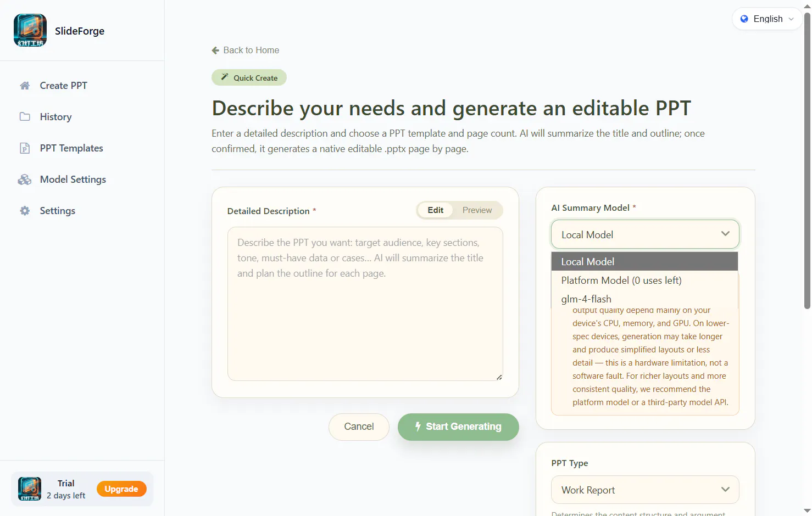Click into the Detailed Description text area
The width and height of the screenshot is (812, 516).
tap(365, 304)
